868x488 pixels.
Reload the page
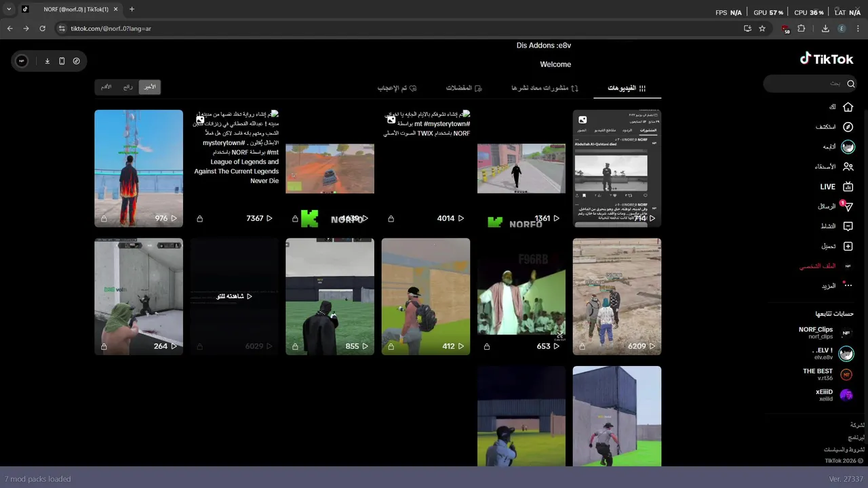(42, 28)
